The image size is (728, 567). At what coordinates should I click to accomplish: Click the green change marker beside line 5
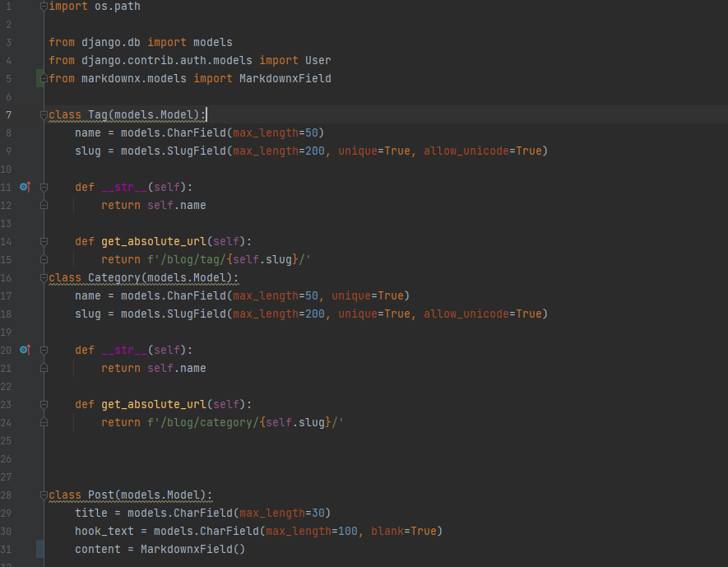(39, 78)
